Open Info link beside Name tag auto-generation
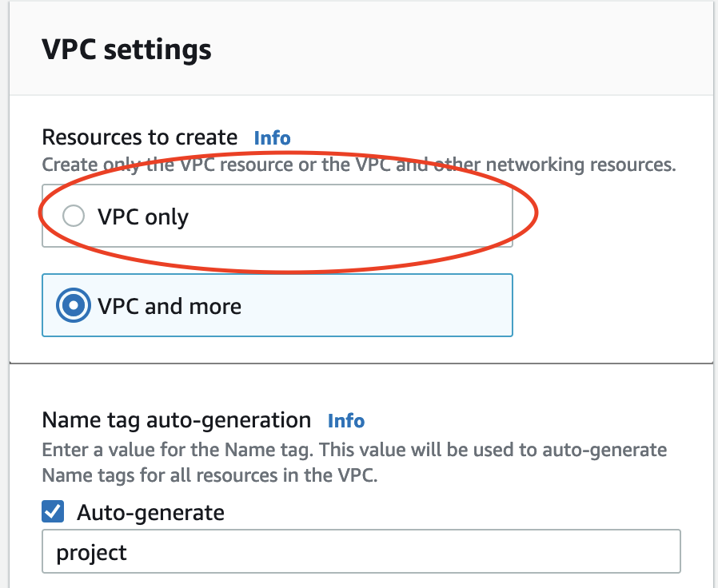Image resolution: width=718 pixels, height=588 pixels. pyautogui.click(x=345, y=420)
